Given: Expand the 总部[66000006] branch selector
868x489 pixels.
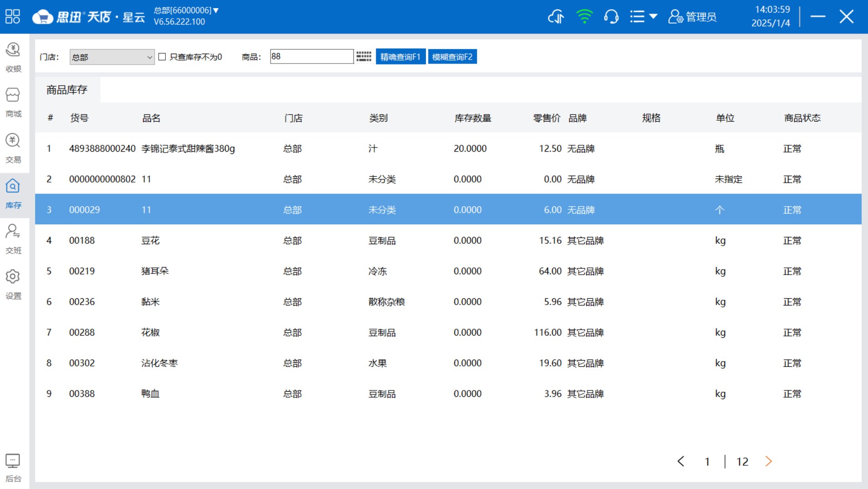Looking at the screenshot, I should (186, 10).
